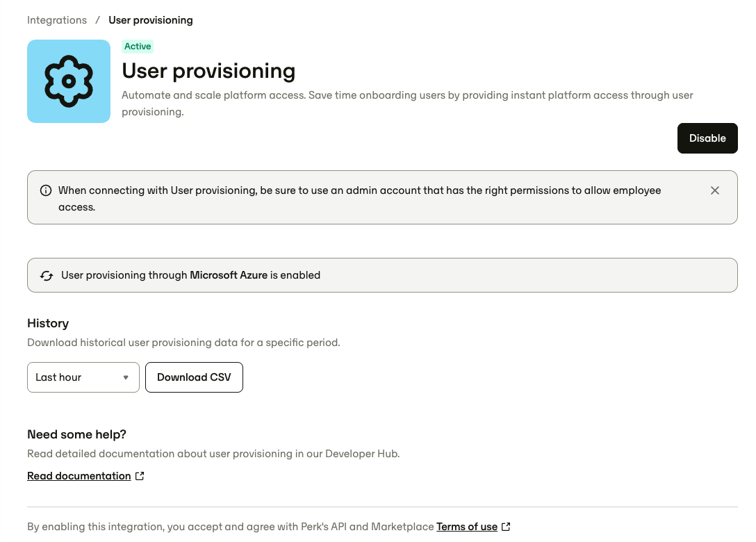Click the User provisioning page heading

coord(208,71)
